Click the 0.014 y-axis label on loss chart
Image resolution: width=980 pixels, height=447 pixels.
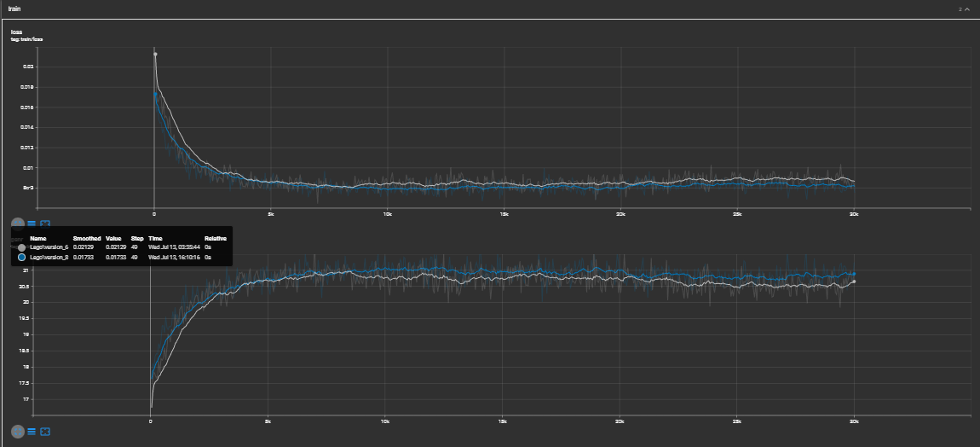[x=28, y=127]
